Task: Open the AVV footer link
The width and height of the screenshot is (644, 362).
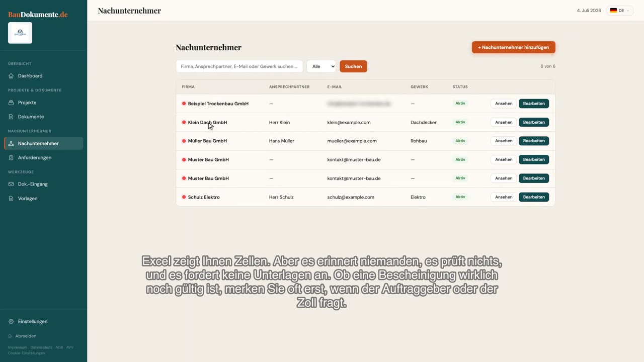Action: [x=70, y=347]
